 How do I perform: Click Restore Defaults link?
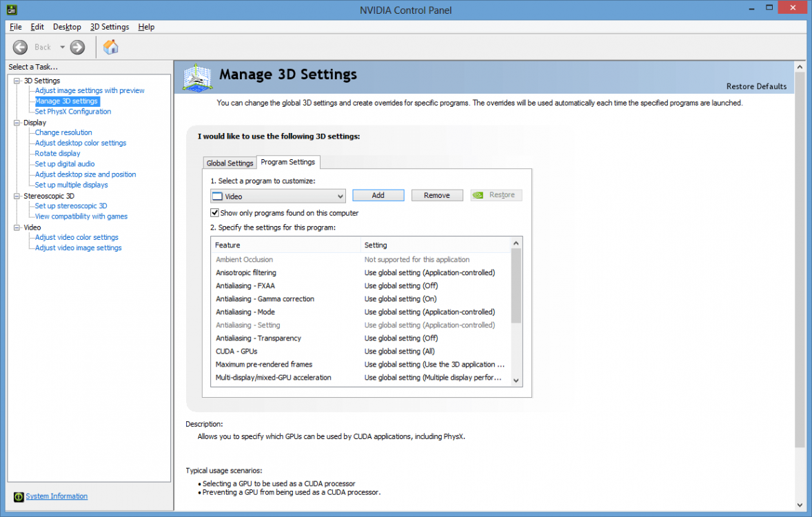click(756, 87)
